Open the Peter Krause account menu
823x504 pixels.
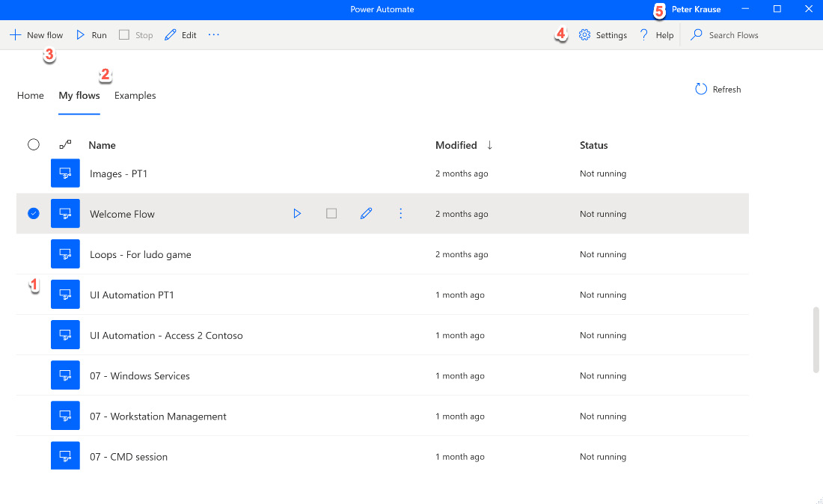pyautogui.click(x=696, y=10)
